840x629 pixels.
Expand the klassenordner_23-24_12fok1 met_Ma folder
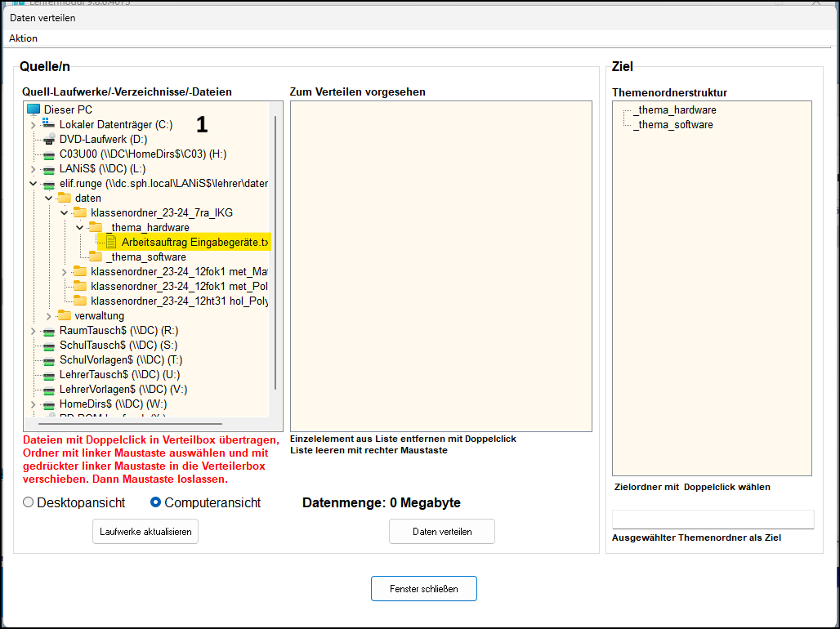click(x=65, y=272)
